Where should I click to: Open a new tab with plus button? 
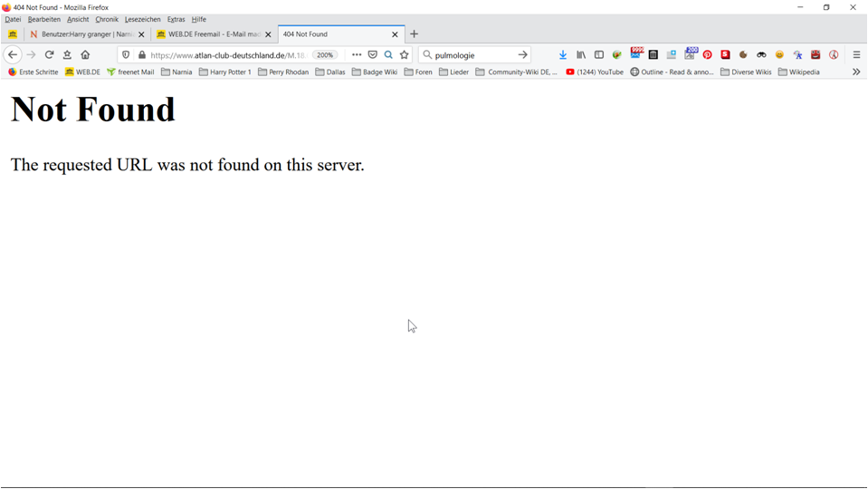click(x=414, y=34)
